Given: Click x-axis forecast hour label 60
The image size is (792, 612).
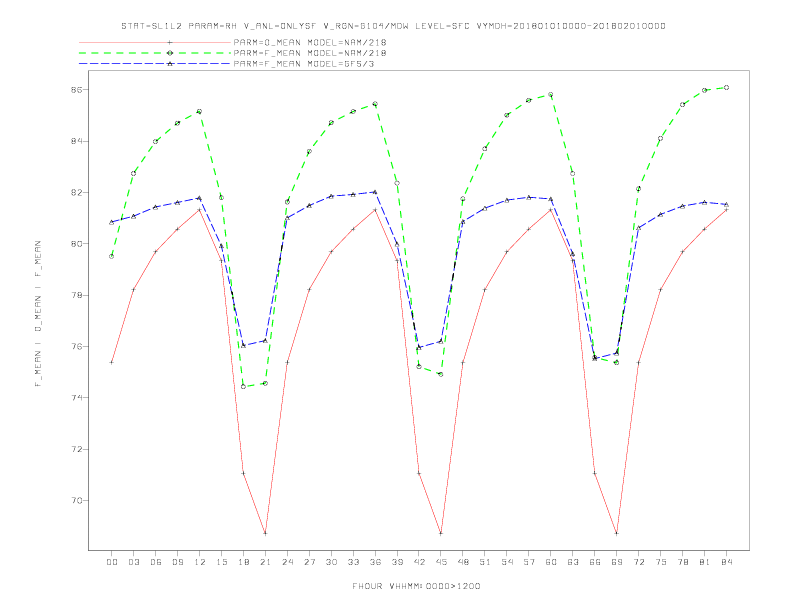Looking at the screenshot, I should coord(551,562).
